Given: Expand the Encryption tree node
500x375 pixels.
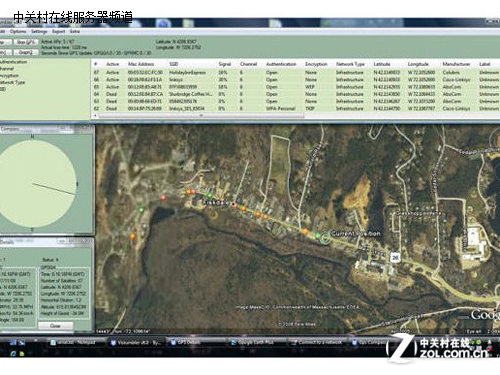Looking at the screenshot, I should (9, 76).
